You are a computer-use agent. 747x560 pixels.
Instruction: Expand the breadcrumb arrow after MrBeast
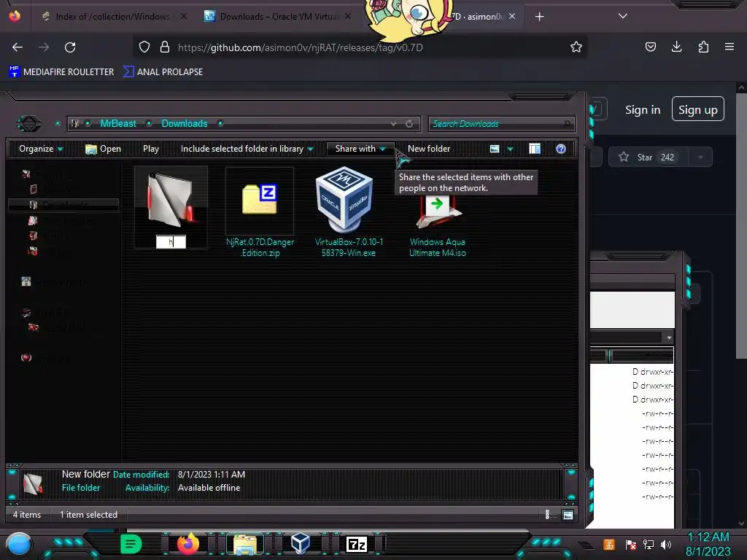tap(149, 123)
